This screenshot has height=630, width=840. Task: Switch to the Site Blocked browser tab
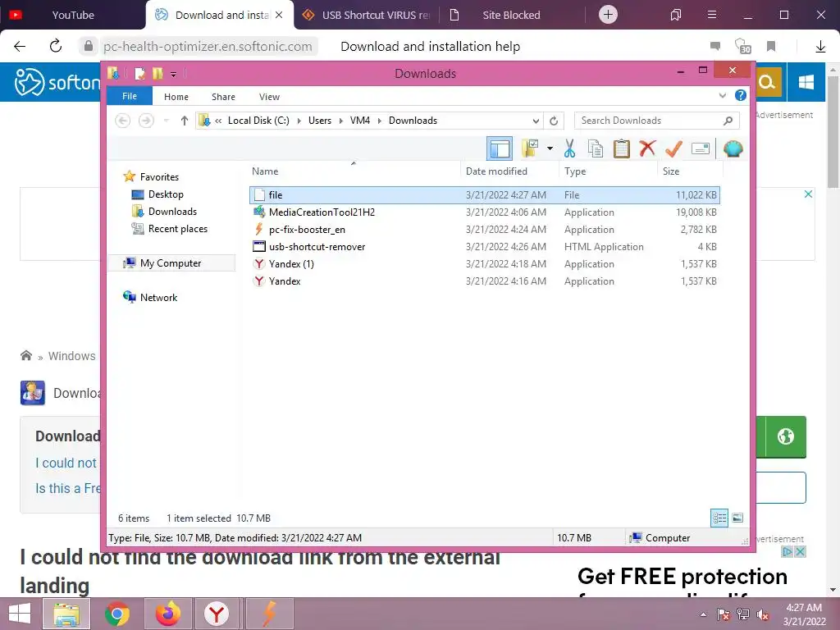[x=511, y=15]
